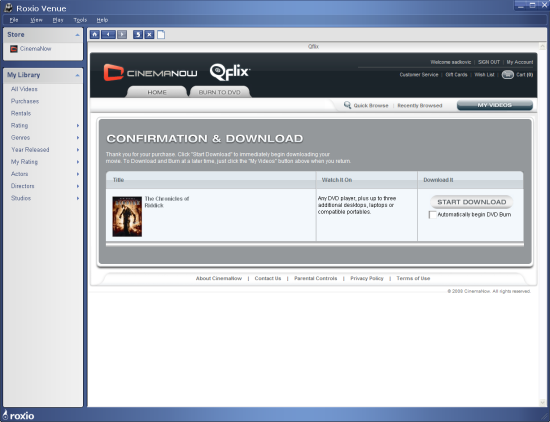Select Rentals in My Library
550x422 pixels.
pyautogui.click(x=21, y=113)
